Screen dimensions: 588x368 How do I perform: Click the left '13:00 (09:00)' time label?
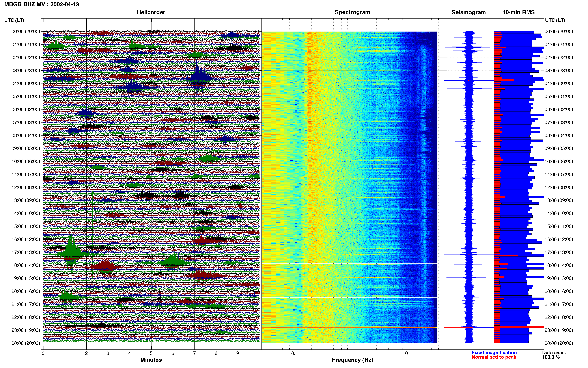tap(26, 200)
